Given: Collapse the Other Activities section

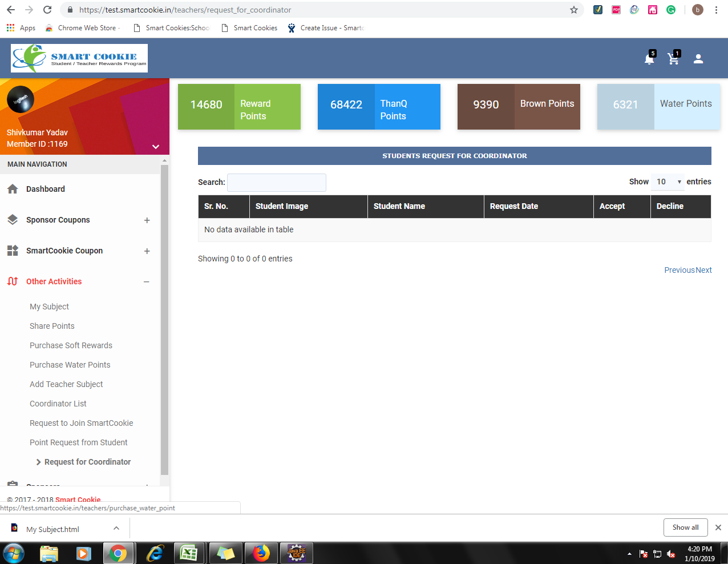Looking at the screenshot, I should click(147, 282).
